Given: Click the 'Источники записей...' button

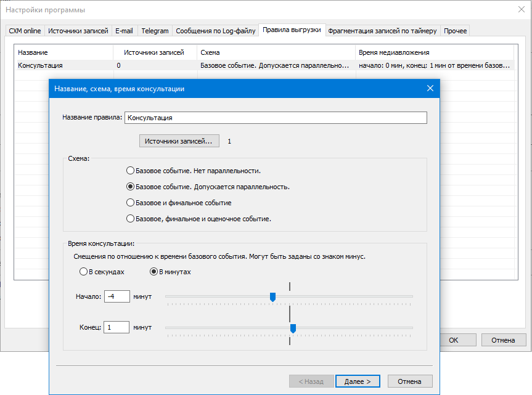Looking at the screenshot, I should pos(179,141).
